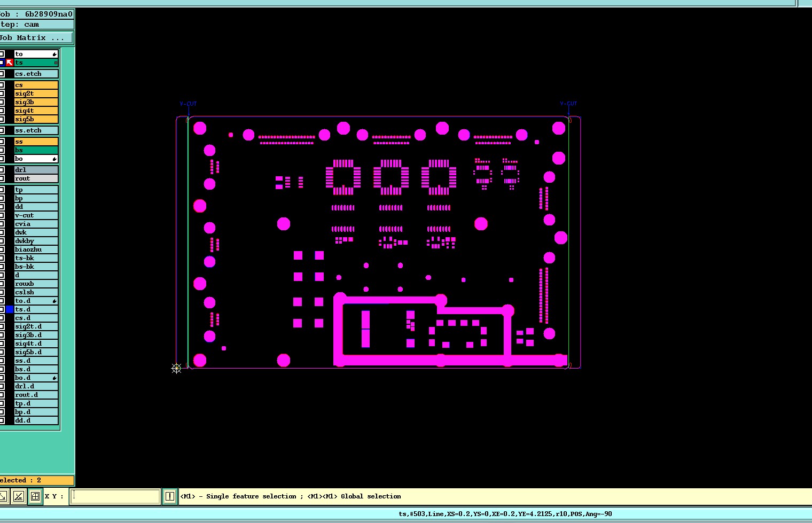Toggle the checkbox for the biaozhu layer
Viewport: 812px width, 523px height.
(2, 249)
